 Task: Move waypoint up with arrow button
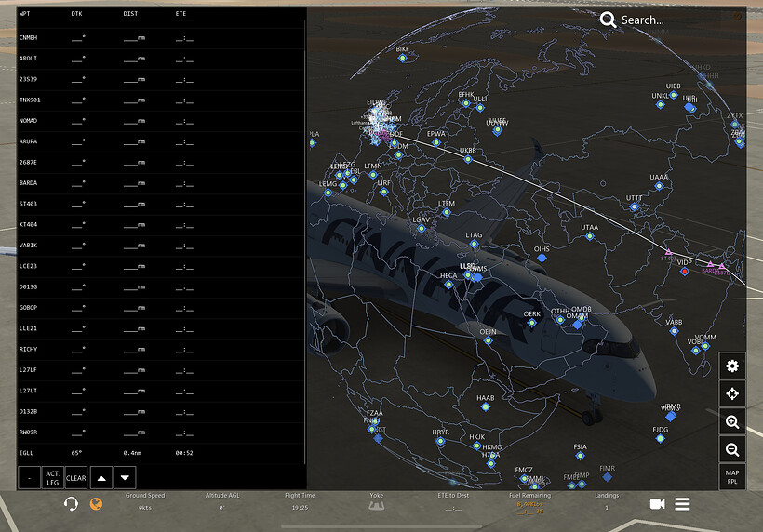click(101, 477)
